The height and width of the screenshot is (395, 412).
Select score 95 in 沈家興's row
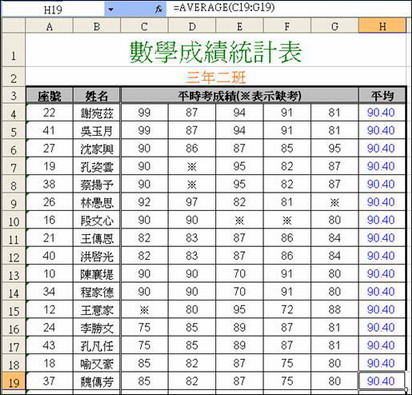pos(334,149)
